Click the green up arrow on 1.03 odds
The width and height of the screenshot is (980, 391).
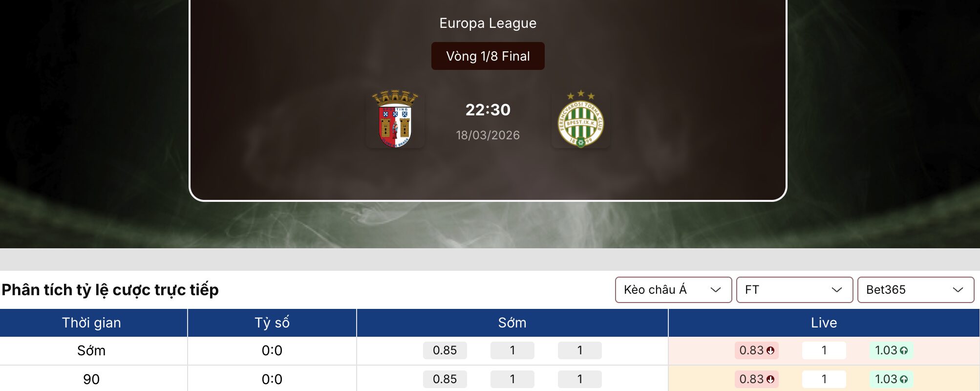[905, 350]
